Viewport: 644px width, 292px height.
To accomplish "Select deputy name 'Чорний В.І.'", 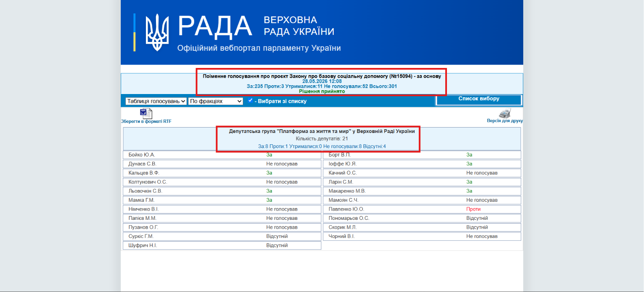I will click(x=341, y=236).
